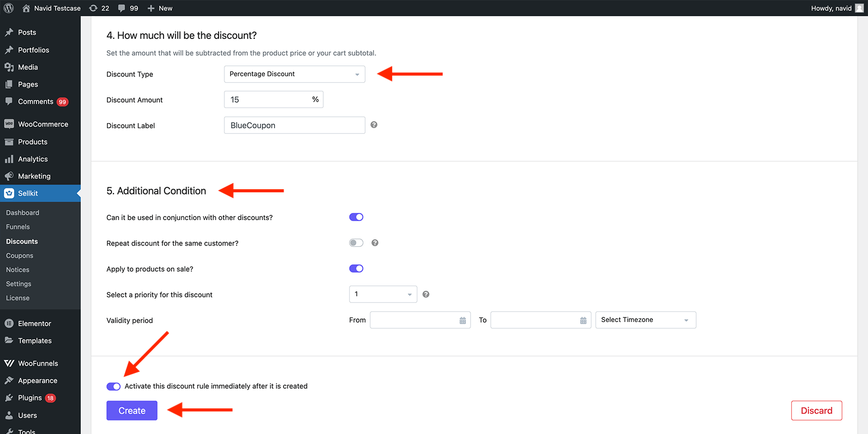Click the plus New icon in admin bar
This screenshot has height=434, width=868.
pyautogui.click(x=151, y=8)
